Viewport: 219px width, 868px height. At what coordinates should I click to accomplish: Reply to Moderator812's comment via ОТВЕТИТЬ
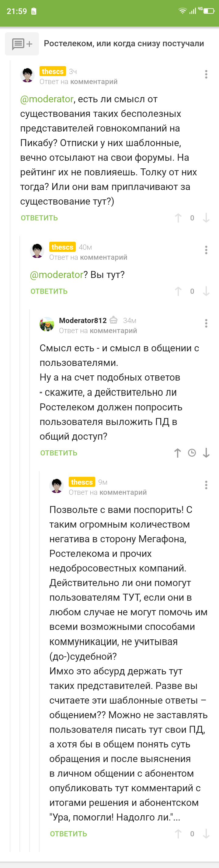(59, 453)
